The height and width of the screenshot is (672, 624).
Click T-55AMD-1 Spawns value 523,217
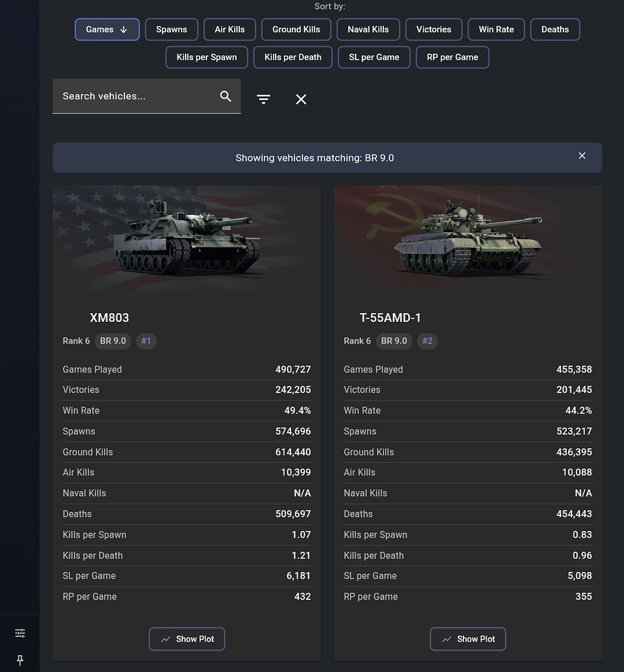[x=574, y=431]
